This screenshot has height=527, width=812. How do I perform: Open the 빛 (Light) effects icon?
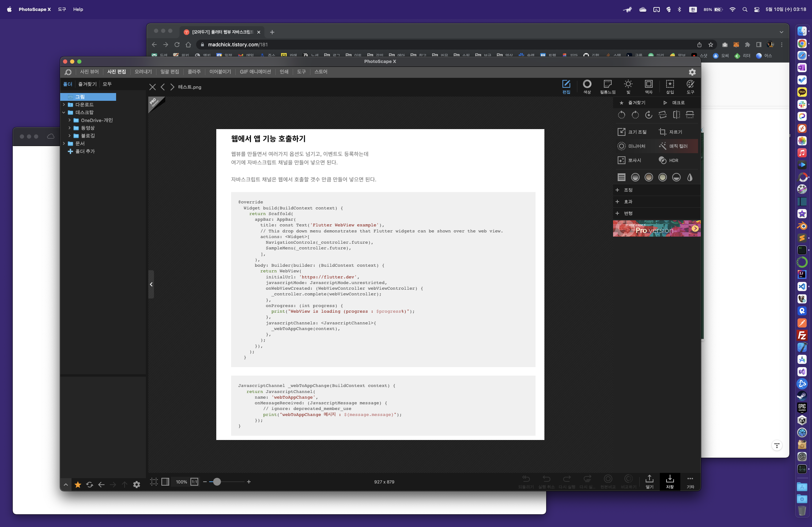coord(628,87)
